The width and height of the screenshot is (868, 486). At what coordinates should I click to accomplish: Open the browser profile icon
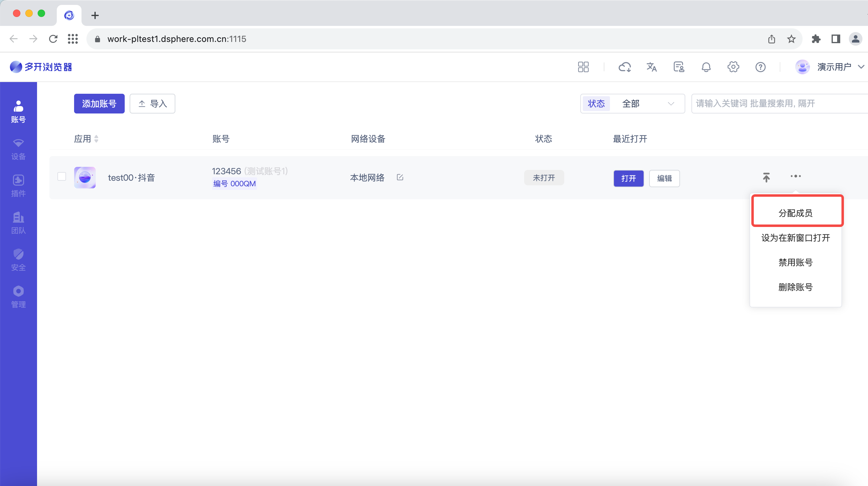855,39
